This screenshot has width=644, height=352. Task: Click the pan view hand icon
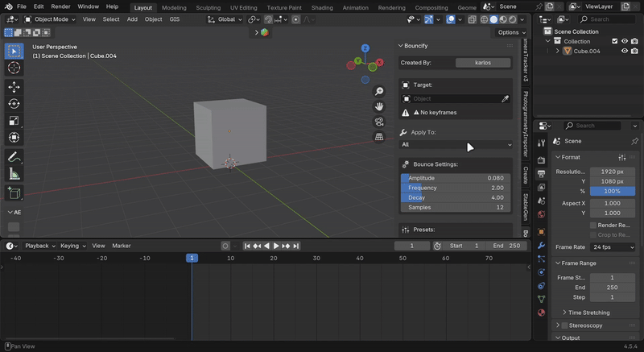click(379, 106)
